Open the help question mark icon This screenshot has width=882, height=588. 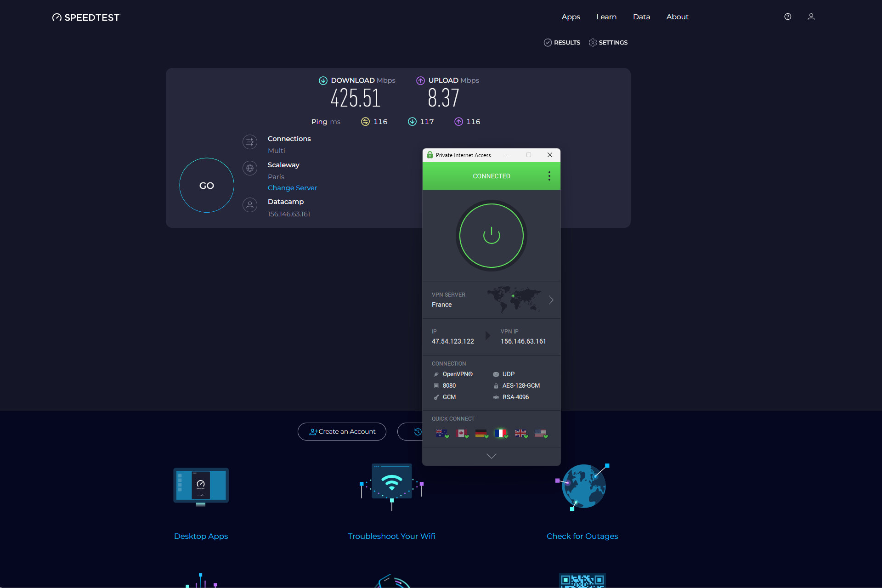pos(788,17)
